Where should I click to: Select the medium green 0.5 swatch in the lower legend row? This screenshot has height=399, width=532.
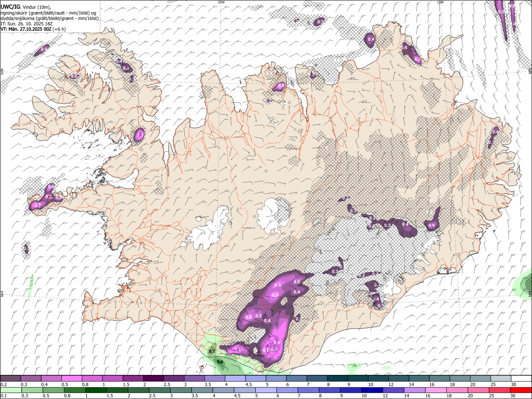(x=53, y=390)
